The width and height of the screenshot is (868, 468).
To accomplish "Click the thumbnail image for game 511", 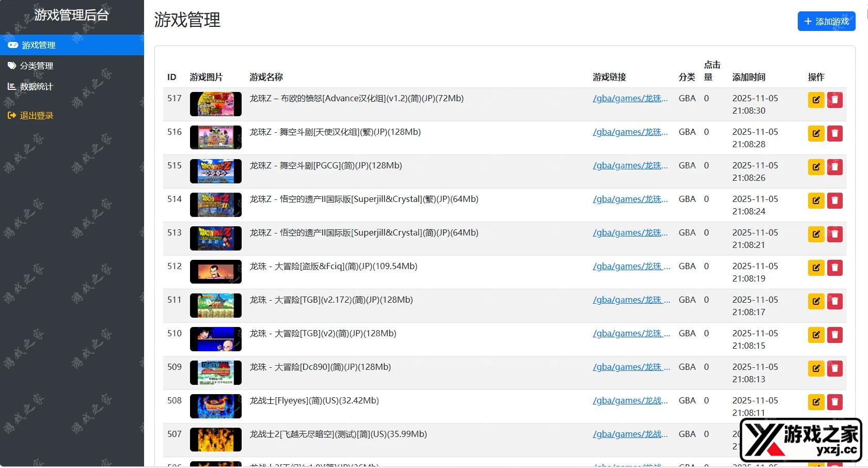I will pos(216,305).
